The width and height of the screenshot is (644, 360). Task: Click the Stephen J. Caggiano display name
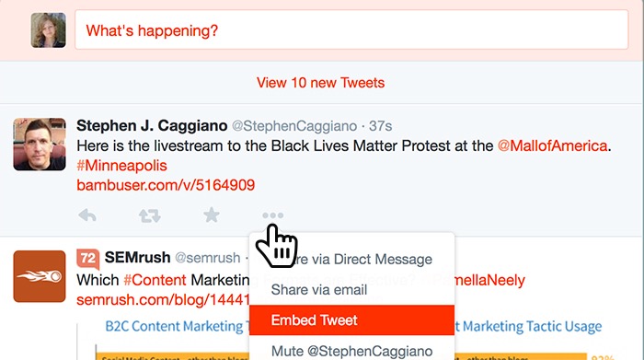click(152, 125)
